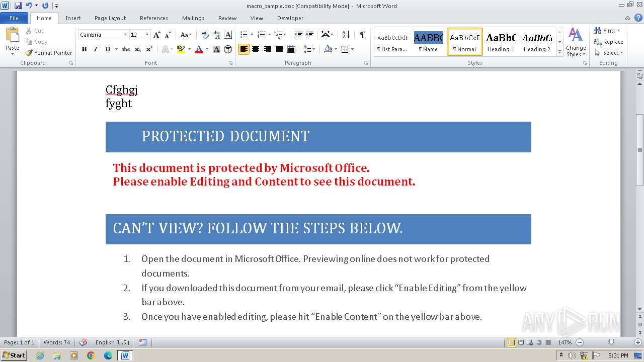Undo the last action
Screen dimensions: 644x362
(x=29, y=6)
